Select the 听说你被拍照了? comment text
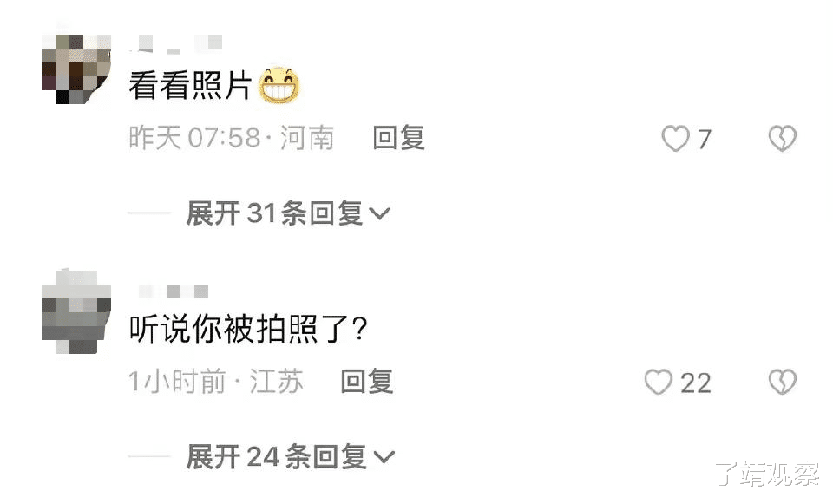This screenshot has height=504, width=833. 248,330
